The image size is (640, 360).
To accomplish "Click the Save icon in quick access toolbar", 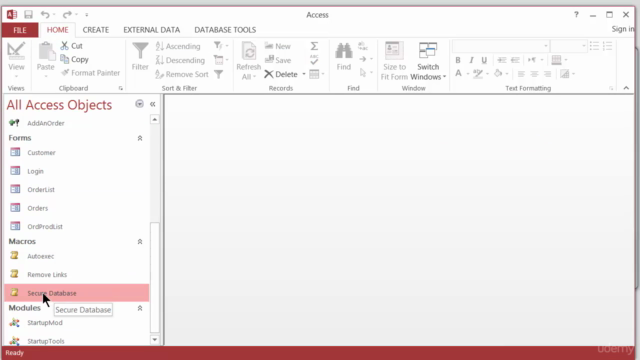I will click(28, 15).
